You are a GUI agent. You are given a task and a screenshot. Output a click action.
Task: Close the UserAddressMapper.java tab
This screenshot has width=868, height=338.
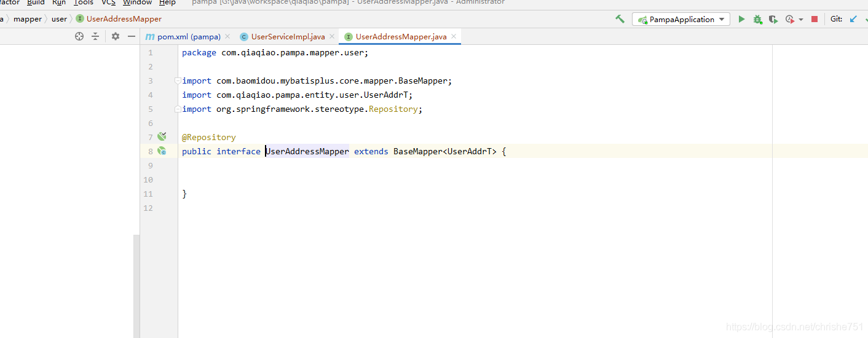click(x=454, y=37)
